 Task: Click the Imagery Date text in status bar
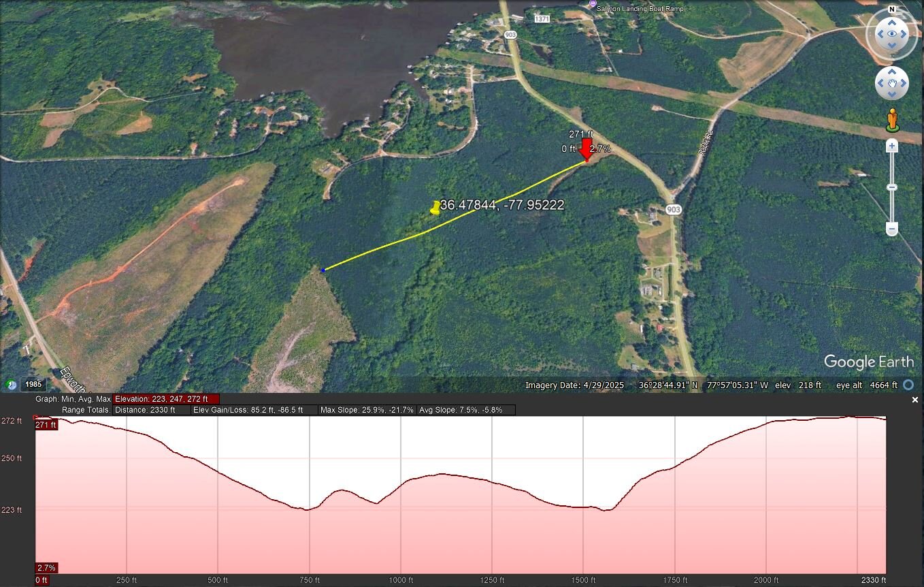pos(574,385)
